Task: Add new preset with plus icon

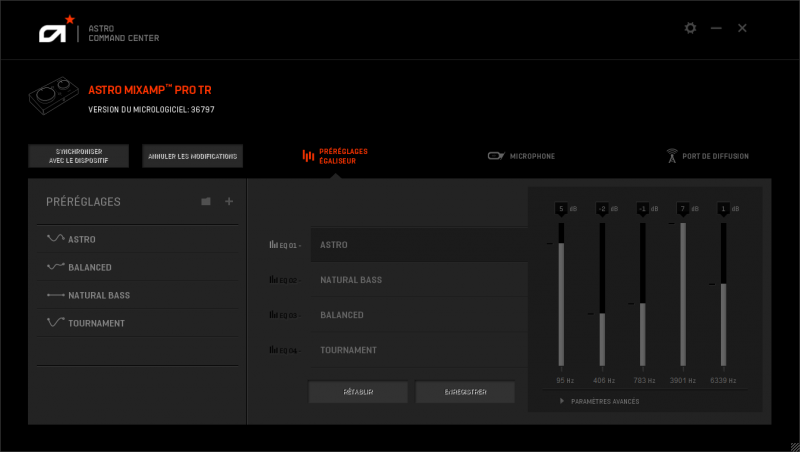Action: pos(229,202)
